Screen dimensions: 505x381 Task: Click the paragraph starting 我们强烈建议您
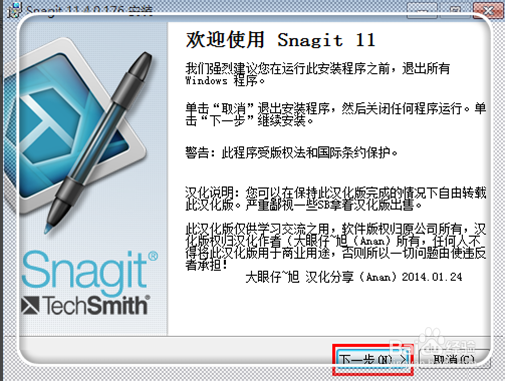(317, 74)
